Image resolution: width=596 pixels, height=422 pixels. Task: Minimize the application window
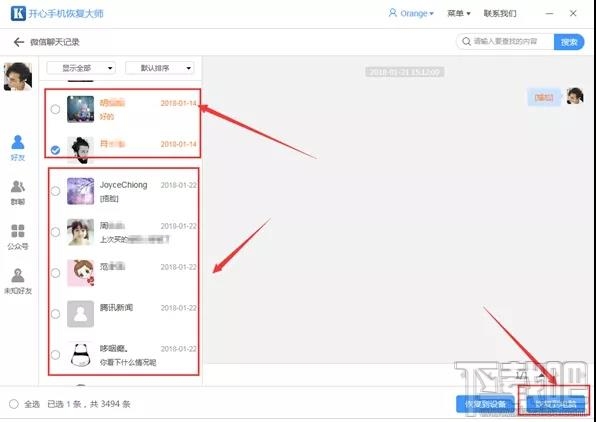(550, 14)
